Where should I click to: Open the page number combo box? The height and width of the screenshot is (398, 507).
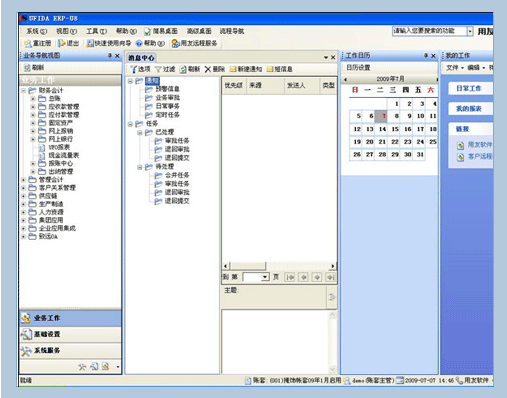256,277
